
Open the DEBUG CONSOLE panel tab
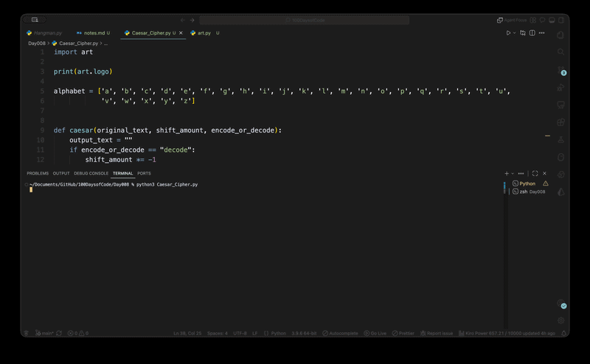[x=91, y=173]
